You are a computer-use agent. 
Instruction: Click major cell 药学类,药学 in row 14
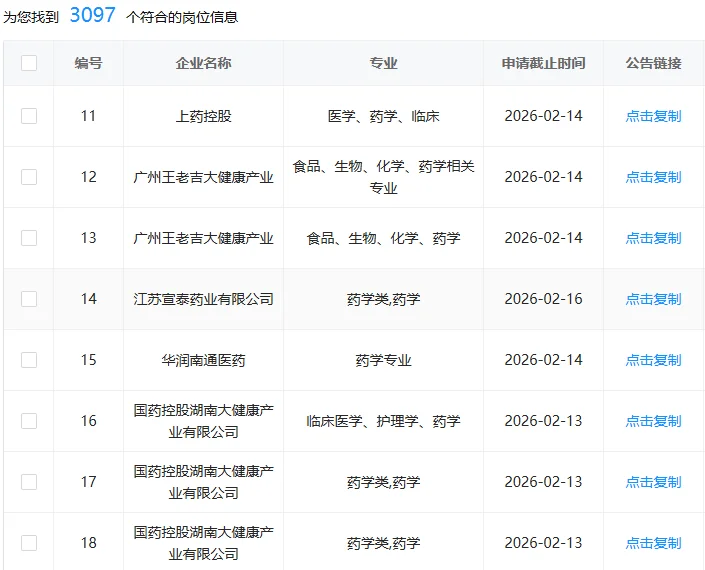(384, 299)
